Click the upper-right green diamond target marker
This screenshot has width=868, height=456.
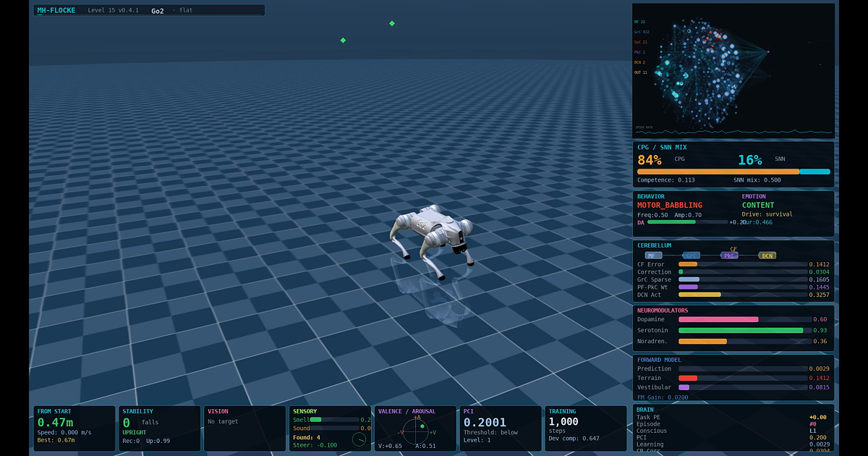point(392,23)
